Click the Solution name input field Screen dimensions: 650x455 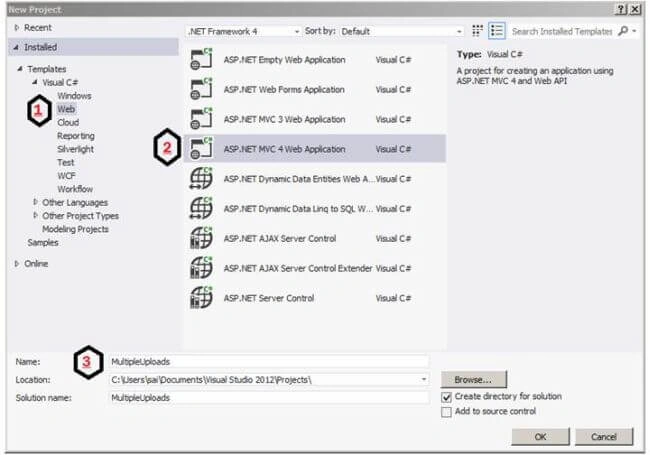(x=268, y=397)
